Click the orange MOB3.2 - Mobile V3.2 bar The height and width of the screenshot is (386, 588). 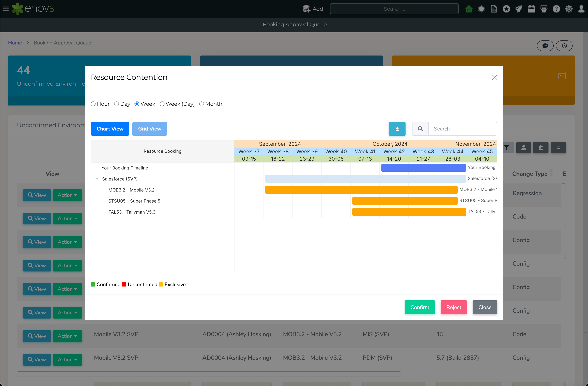[361, 190]
